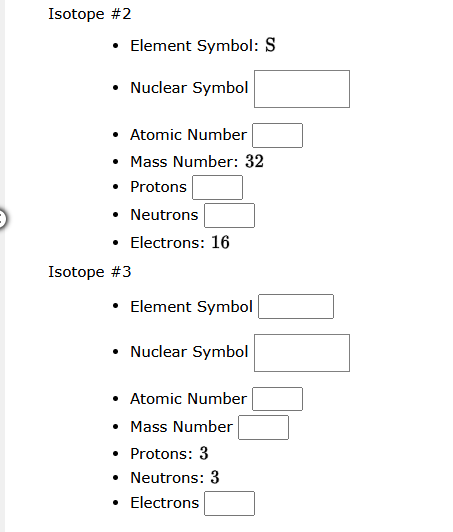Select Isotope #2 Atomic Number field
The width and height of the screenshot is (453, 532).
point(277,135)
